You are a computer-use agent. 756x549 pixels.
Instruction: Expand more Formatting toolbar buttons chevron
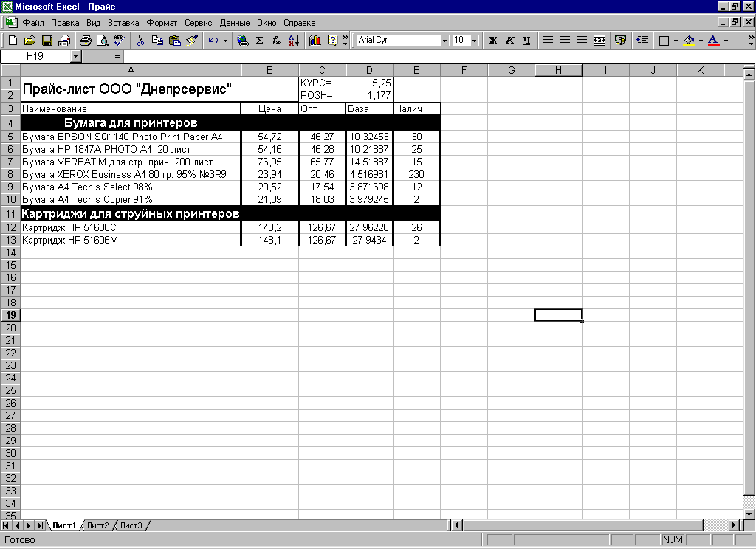751,41
